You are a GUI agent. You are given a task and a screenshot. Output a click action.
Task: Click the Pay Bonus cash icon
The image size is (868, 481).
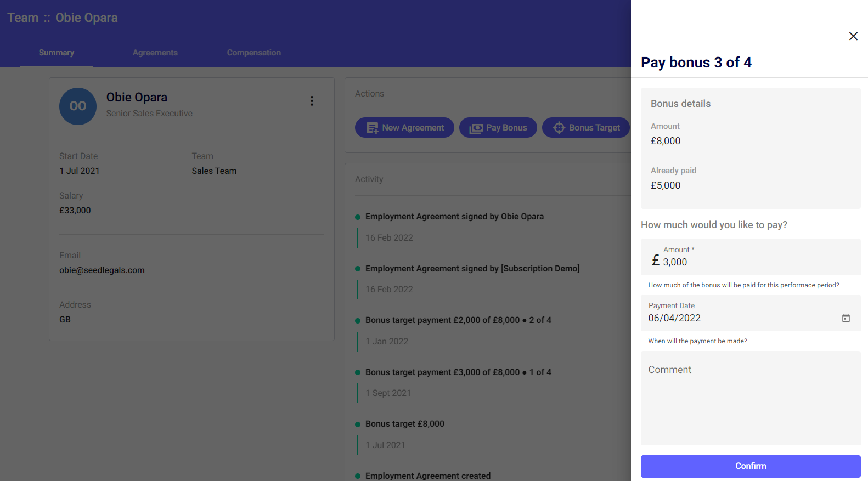coord(476,128)
